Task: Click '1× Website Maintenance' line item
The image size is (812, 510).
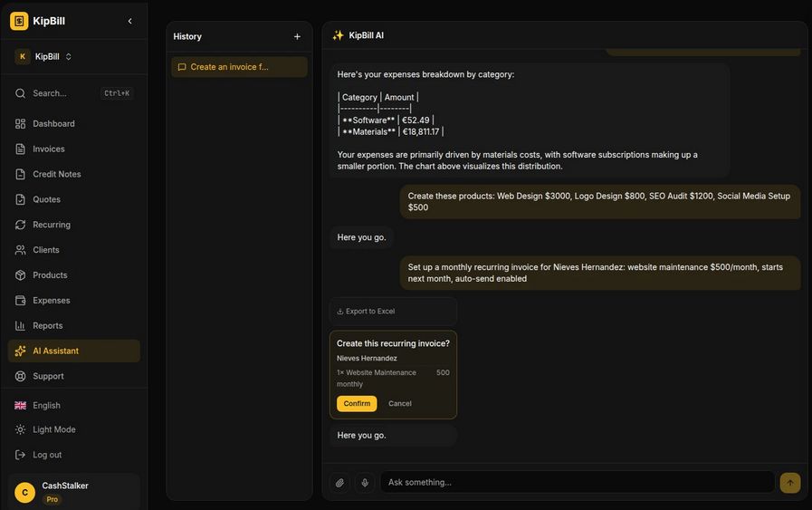Action: (x=377, y=372)
